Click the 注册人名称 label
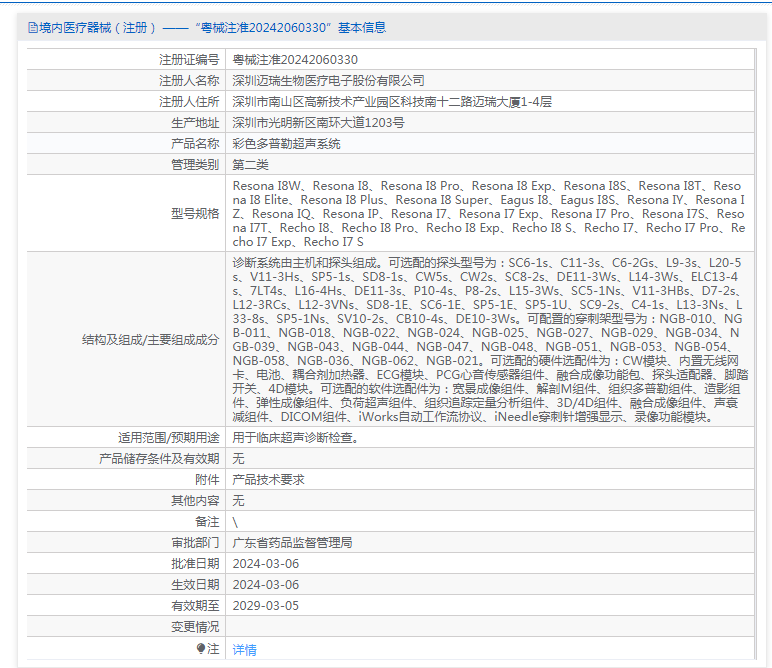772x668 pixels. click(x=189, y=81)
